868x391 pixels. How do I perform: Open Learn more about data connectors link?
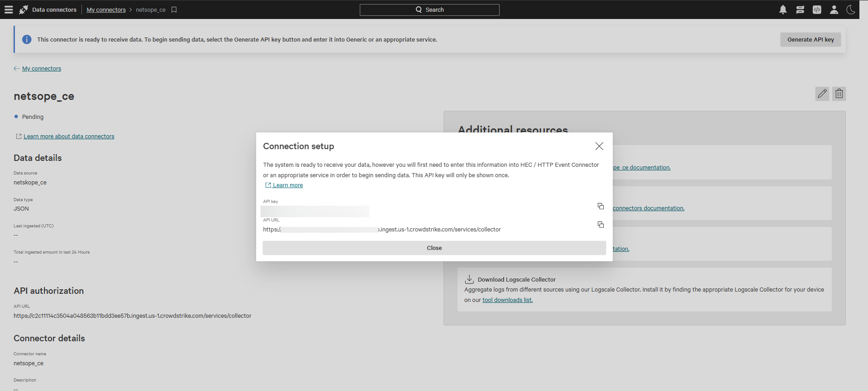pos(69,136)
